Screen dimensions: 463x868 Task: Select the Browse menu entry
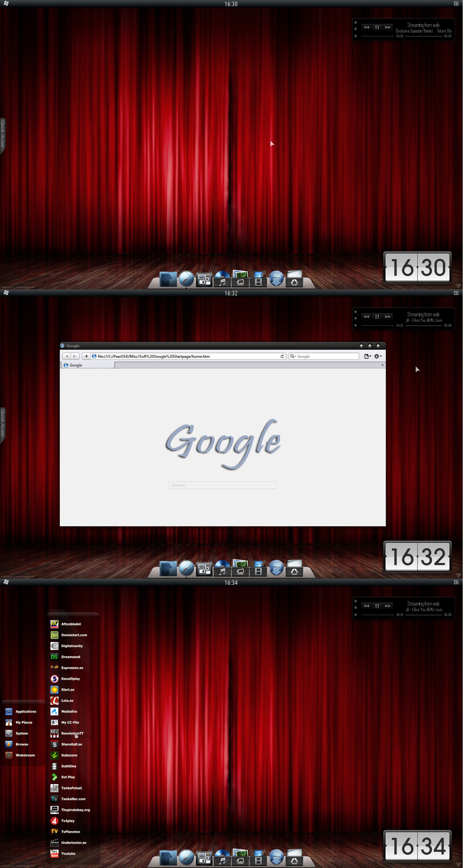pyautogui.click(x=17, y=744)
